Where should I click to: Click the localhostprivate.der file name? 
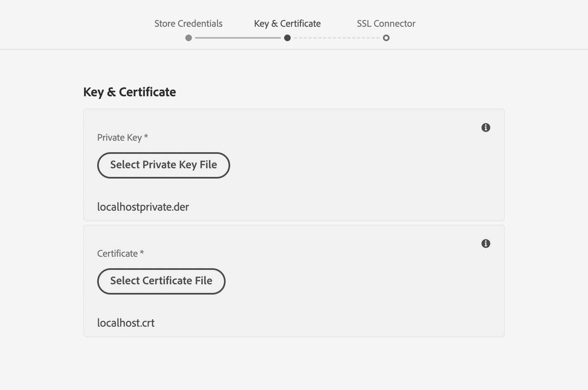pyautogui.click(x=143, y=207)
